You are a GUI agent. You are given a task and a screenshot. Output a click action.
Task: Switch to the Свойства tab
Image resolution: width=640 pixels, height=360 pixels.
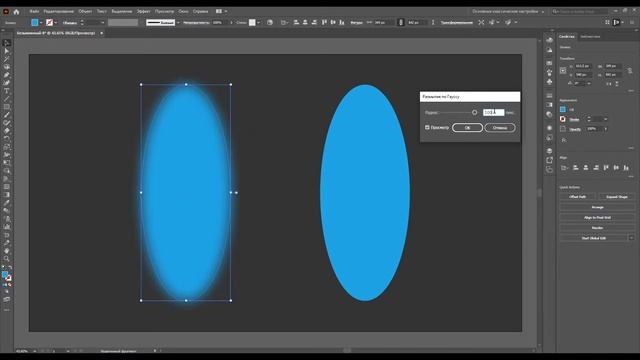click(567, 37)
